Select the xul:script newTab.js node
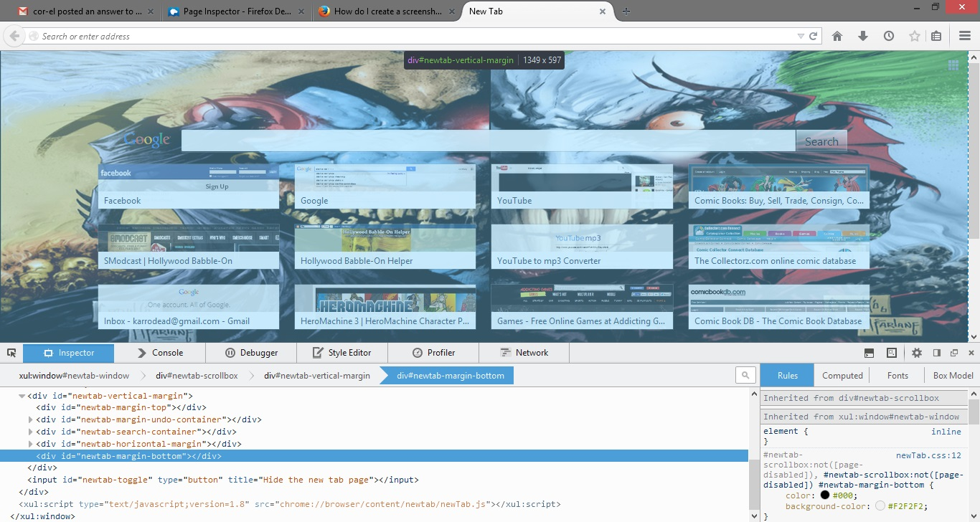 pyautogui.click(x=290, y=504)
